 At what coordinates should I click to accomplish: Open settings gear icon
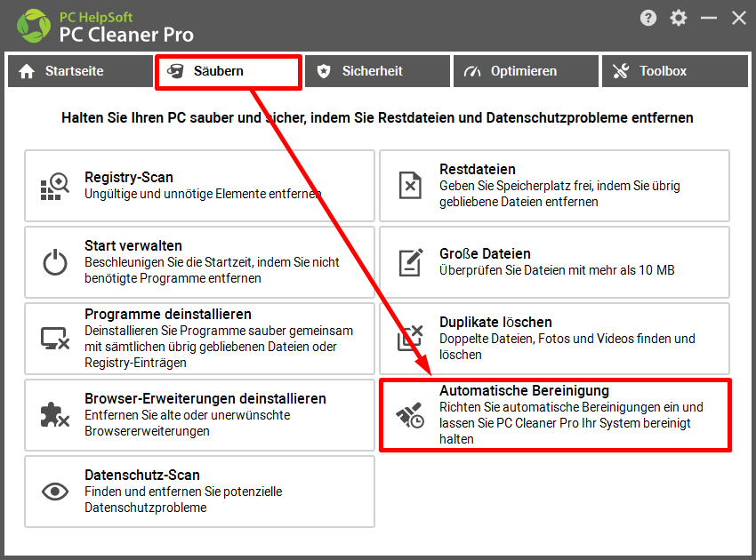click(x=679, y=19)
